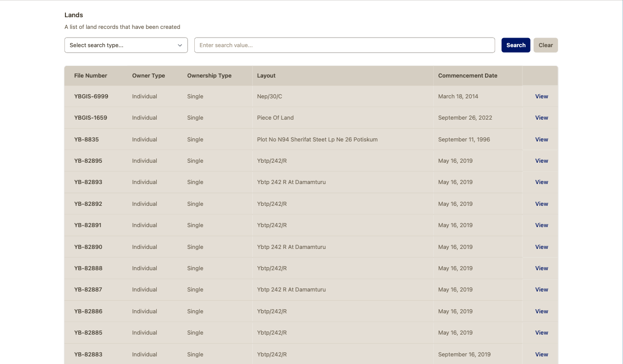View land record YB-82890
Screen dimensions: 623x364
pyautogui.click(x=541, y=247)
